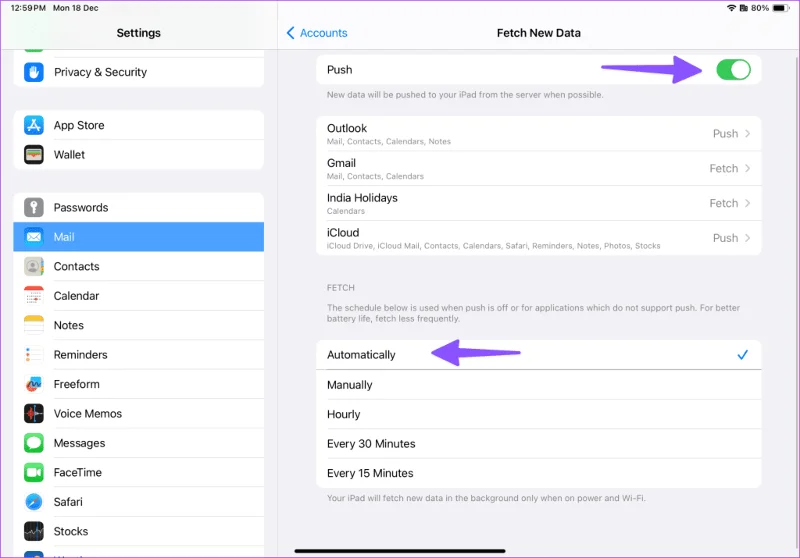Tap the 80% battery percentage
The height and width of the screenshot is (558, 800).
coord(760,8)
